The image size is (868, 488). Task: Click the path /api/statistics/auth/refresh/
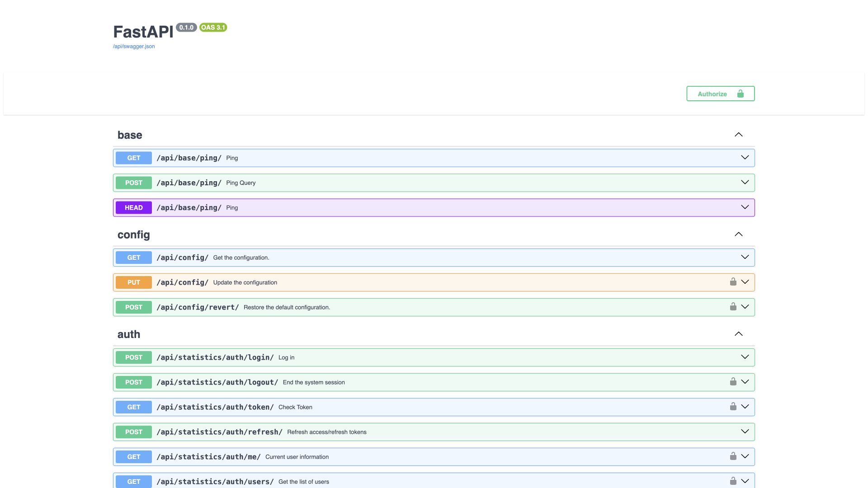219,432
